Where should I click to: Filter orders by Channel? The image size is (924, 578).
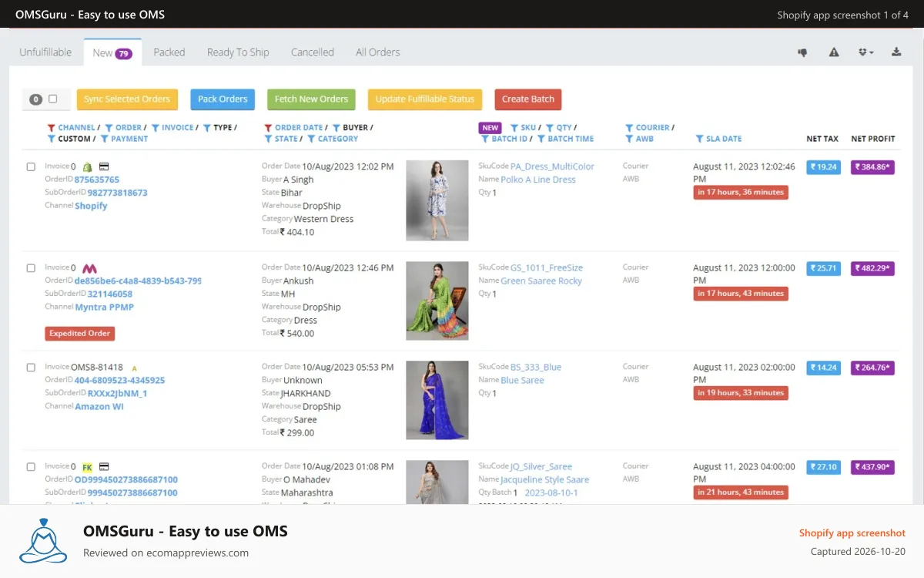coord(72,127)
